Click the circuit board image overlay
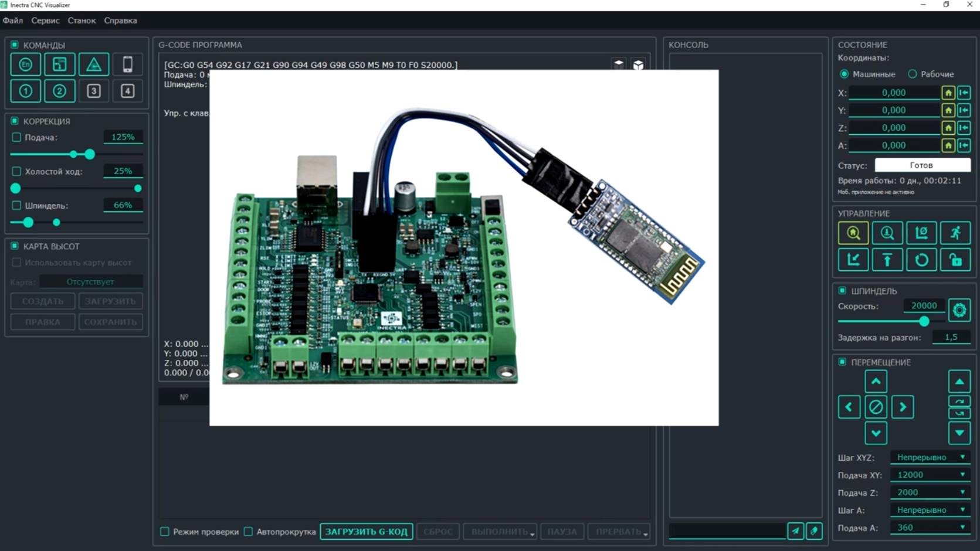 pyautogui.click(x=464, y=248)
